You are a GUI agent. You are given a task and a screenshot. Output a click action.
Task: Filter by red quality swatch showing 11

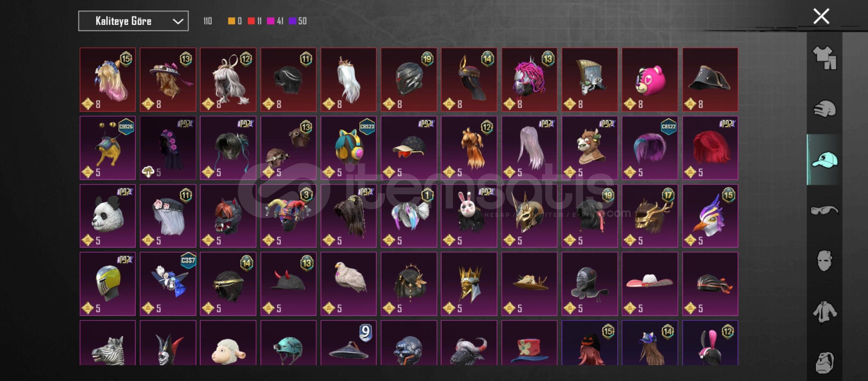tap(254, 21)
